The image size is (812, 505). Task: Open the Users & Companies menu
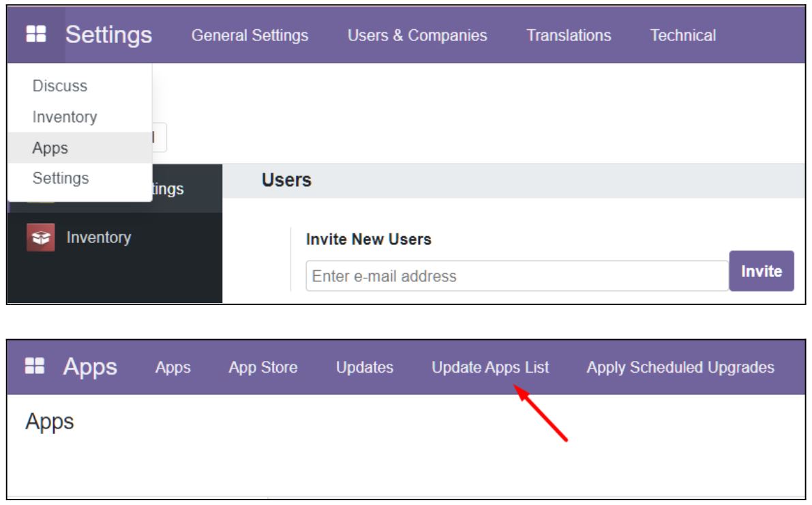coord(417,35)
